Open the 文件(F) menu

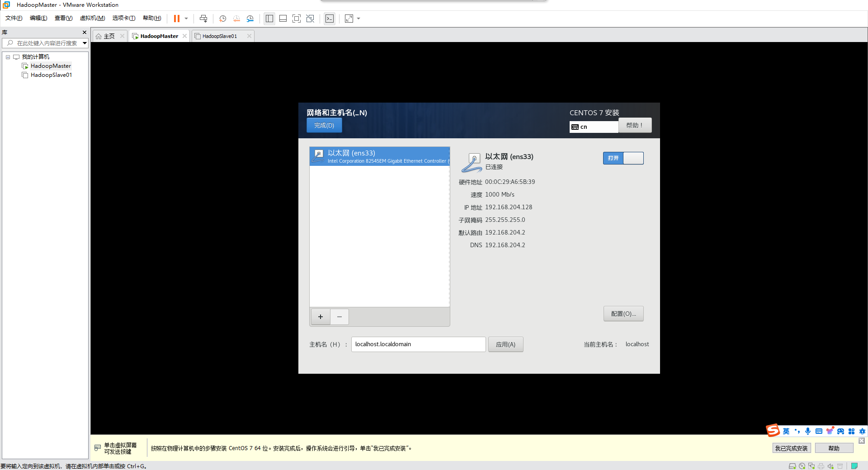(x=14, y=18)
